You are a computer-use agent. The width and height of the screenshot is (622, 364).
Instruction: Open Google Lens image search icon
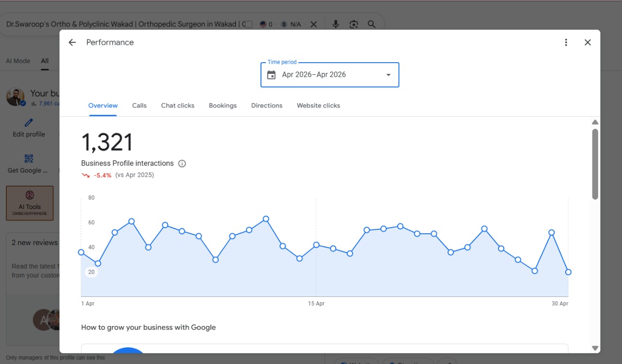coord(354,24)
